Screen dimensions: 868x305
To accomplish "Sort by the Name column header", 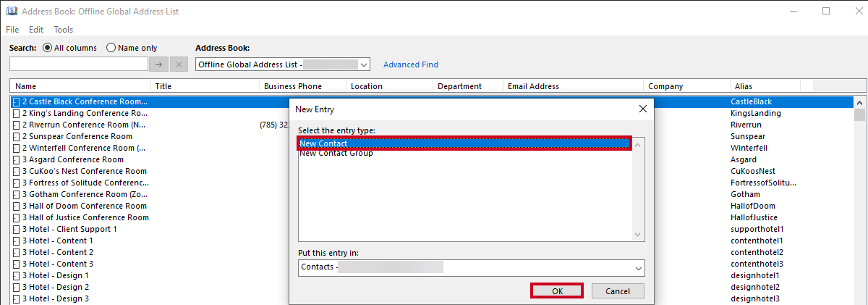I will (x=80, y=86).
